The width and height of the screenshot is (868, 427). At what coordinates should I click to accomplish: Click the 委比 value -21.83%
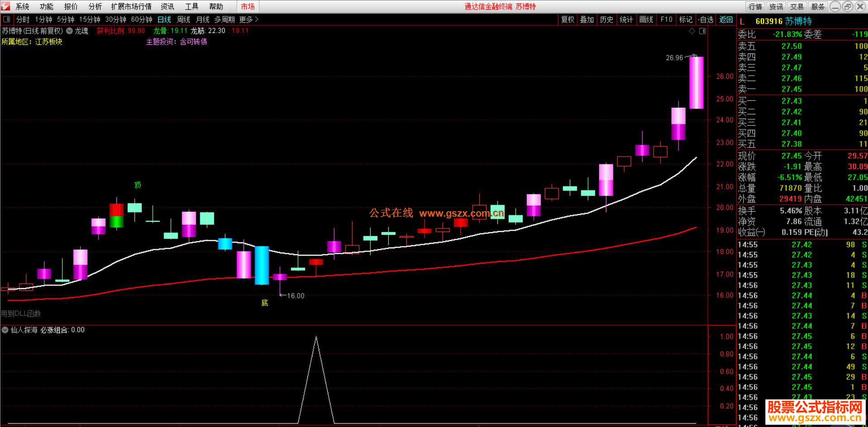(787, 34)
